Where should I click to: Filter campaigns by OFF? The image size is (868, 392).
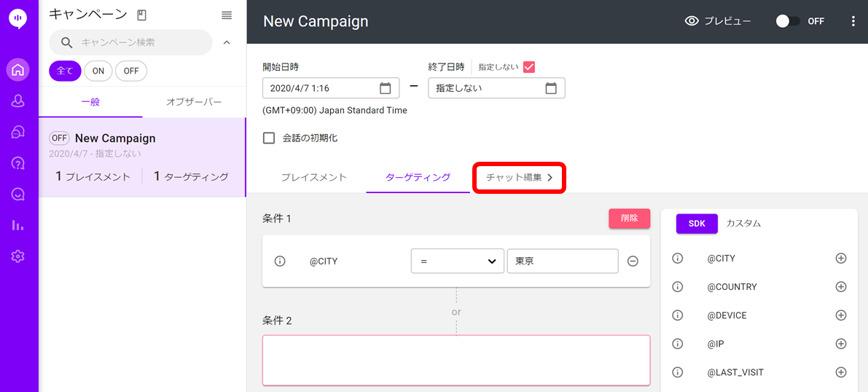131,71
